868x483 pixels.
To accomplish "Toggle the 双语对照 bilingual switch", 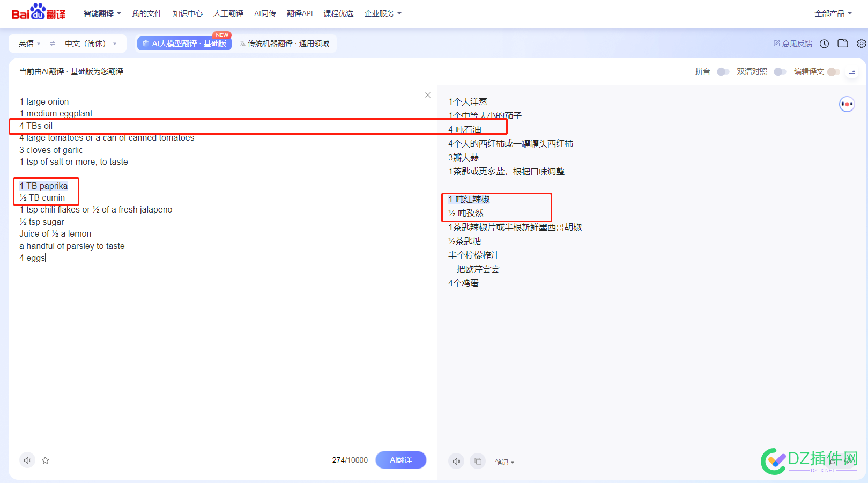I will [780, 71].
